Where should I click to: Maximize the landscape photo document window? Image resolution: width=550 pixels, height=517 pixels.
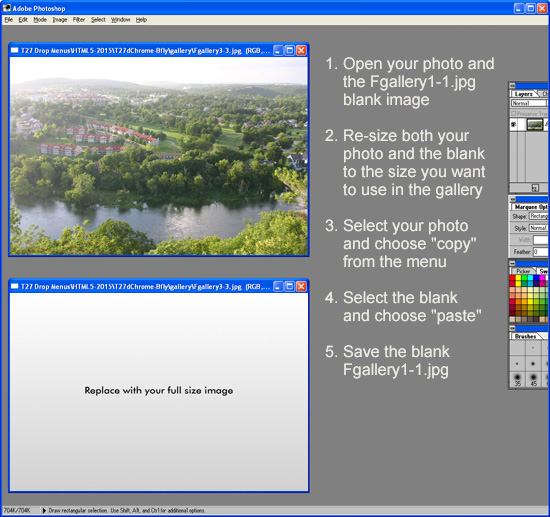(x=290, y=51)
